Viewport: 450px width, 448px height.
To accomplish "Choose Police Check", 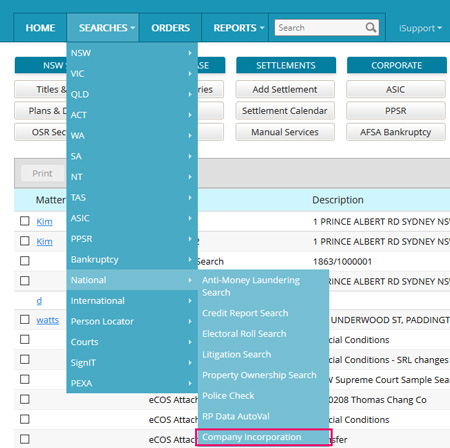I will coord(263,396).
